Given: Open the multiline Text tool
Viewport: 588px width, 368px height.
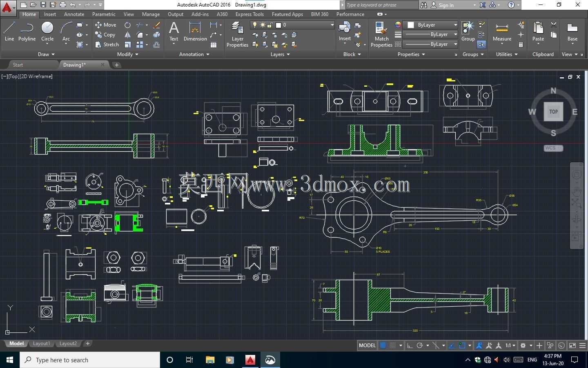Looking at the screenshot, I should point(174,32).
